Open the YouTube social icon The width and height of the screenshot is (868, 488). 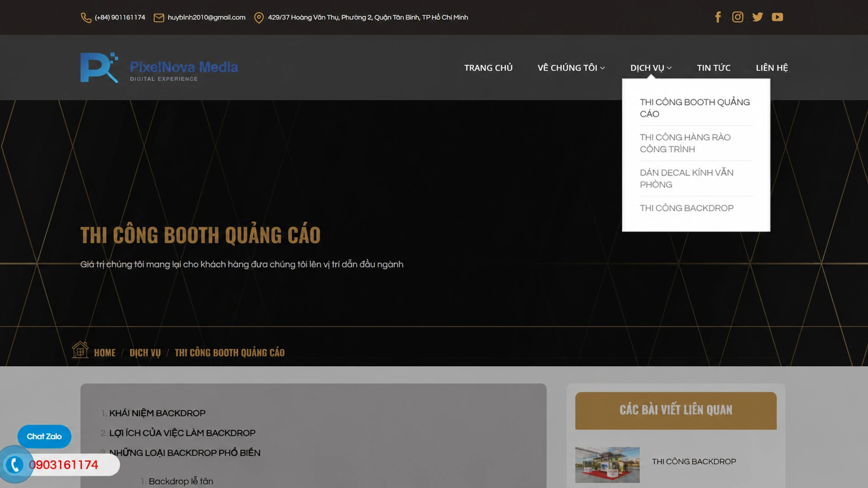coord(778,17)
